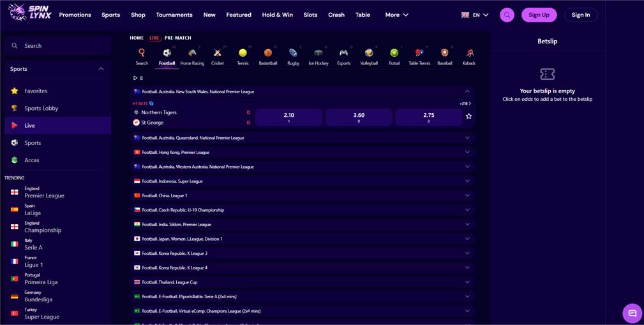Switch to the PRE-MATCH tab
Viewport: 644px width, 325px height.
click(178, 38)
